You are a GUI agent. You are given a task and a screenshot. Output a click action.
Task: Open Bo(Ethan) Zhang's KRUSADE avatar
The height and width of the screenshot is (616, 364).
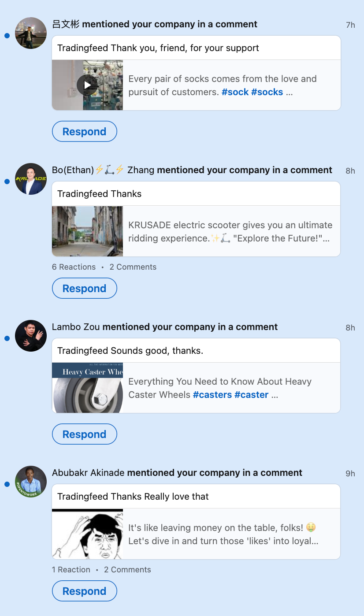coord(31,179)
